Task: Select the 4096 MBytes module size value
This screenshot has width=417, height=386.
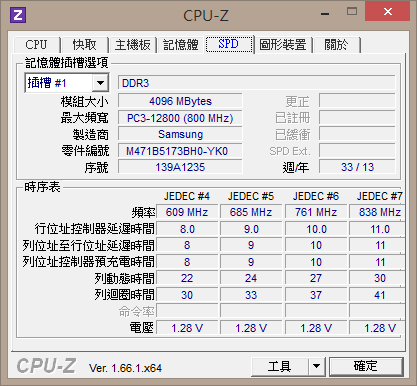Action: [180, 101]
